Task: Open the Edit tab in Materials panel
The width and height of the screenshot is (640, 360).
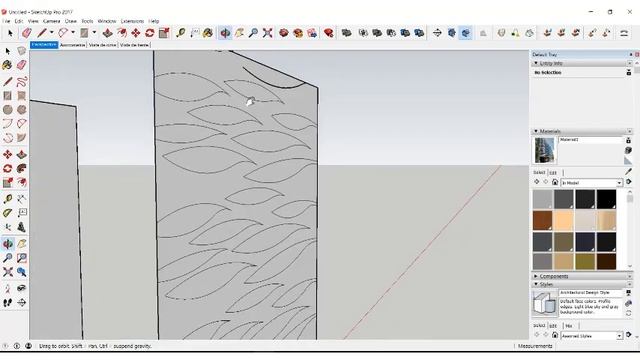Action: [x=553, y=173]
